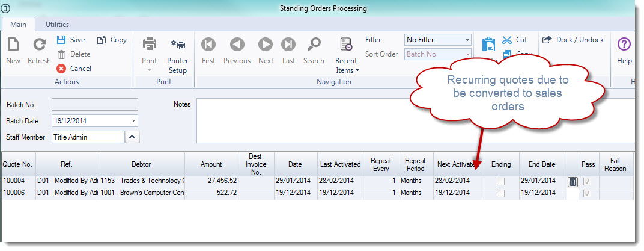Click the Quote No. column header
Screen dimensions: 644x251
(17, 164)
